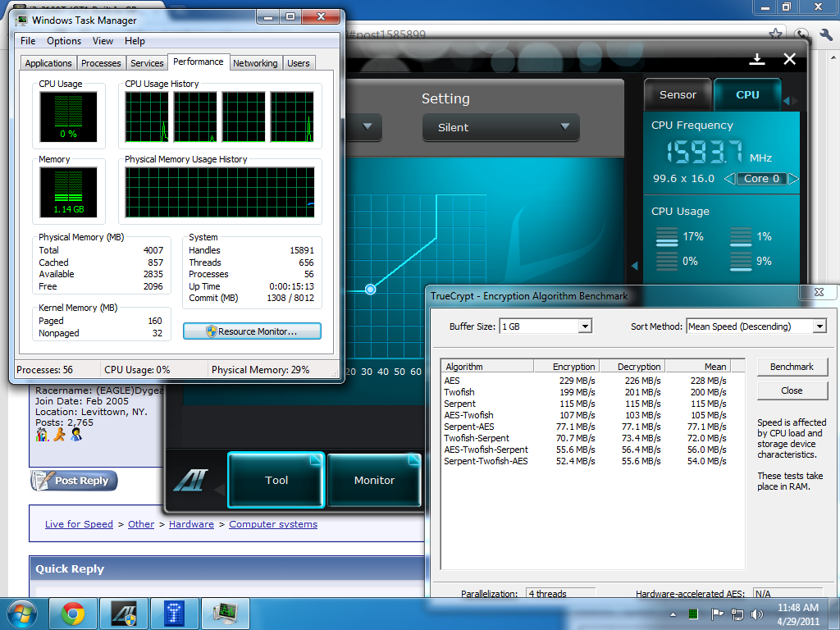The image size is (840, 630).
Task: Switch to the previous CPU core with left arrow
Action: [x=729, y=179]
